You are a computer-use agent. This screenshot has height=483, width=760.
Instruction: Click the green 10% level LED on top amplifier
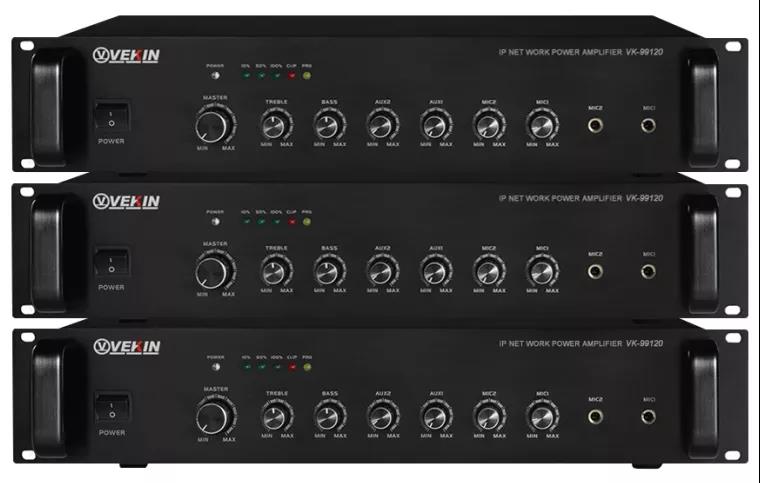[x=246, y=76]
